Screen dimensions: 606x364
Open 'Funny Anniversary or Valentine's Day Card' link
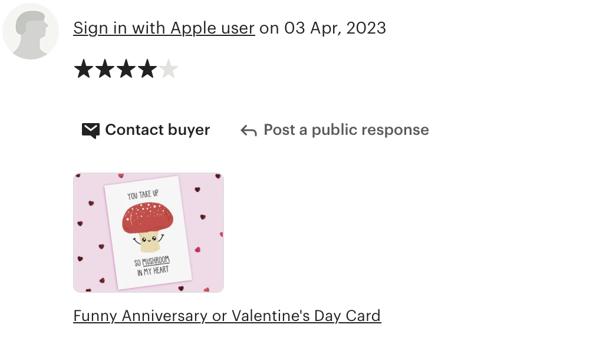tap(228, 316)
